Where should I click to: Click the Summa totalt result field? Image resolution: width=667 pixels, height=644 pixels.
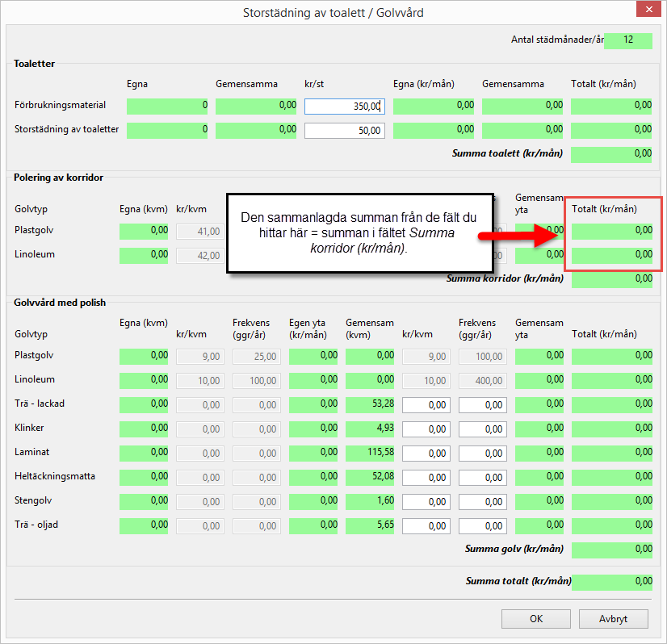point(611,581)
